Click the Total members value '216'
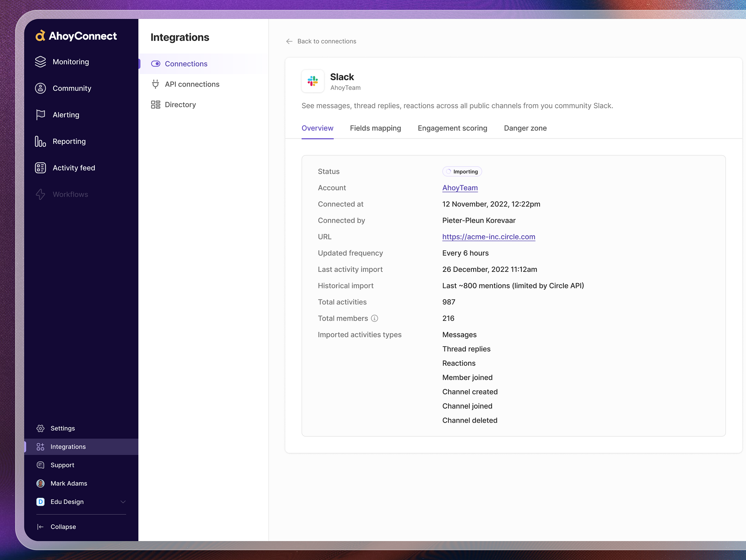This screenshot has width=746, height=560. click(448, 318)
